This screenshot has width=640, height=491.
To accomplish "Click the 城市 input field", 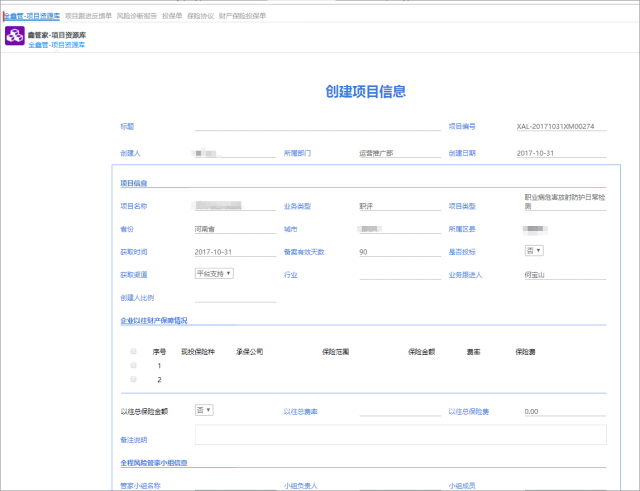I will 400,229.
